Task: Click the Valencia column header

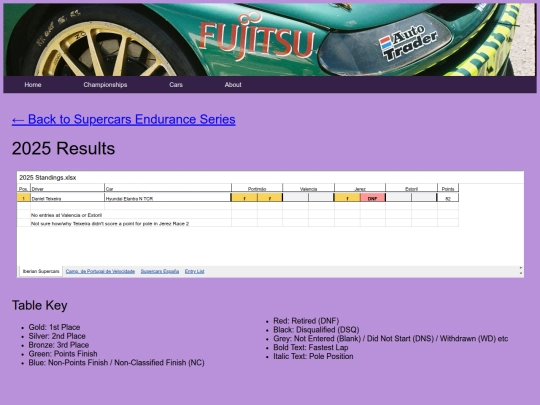Action: [x=308, y=189]
